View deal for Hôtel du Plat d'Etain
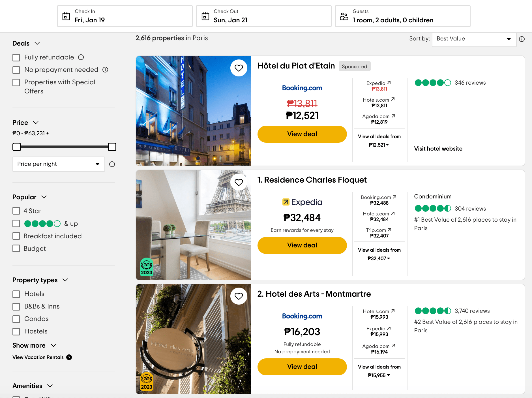The image size is (532, 398). point(302,134)
